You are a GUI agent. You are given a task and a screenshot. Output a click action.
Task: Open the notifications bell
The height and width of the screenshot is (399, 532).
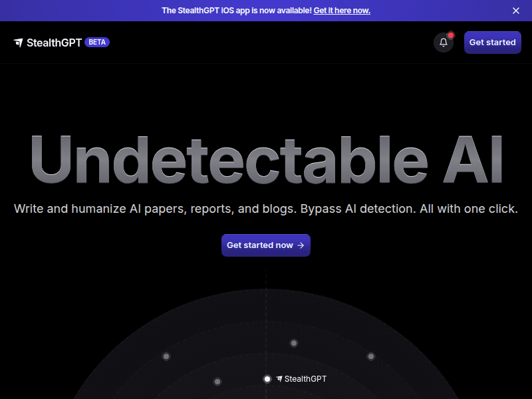[443, 43]
